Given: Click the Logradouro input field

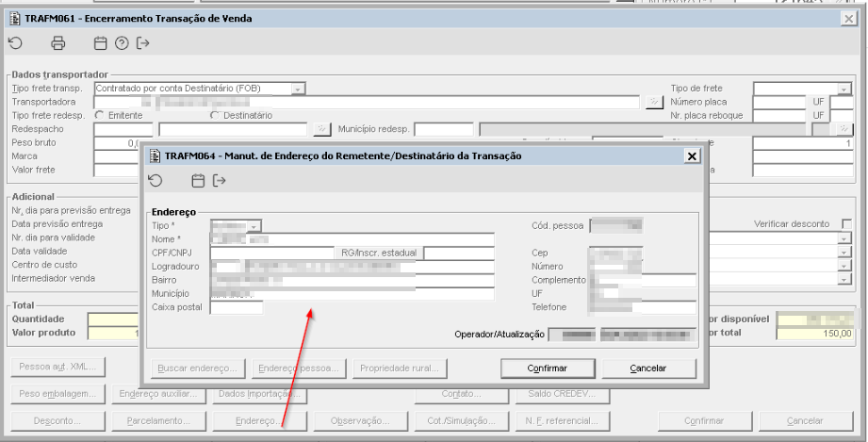Looking at the screenshot, I should (352, 267).
